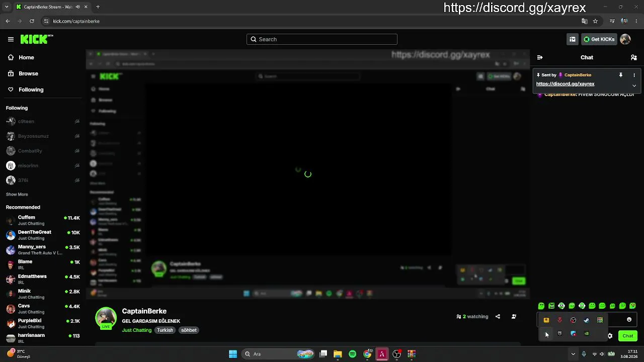Bookmark this page with the star icon

pos(595,21)
